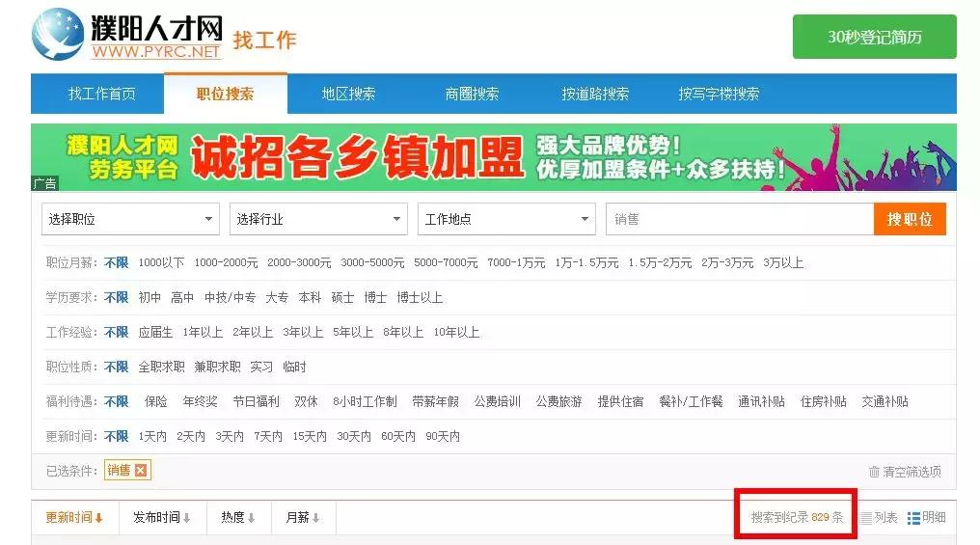Filter experience by 3年以上
The height and width of the screenshot is (545, 980).
[x=303, y=333]
